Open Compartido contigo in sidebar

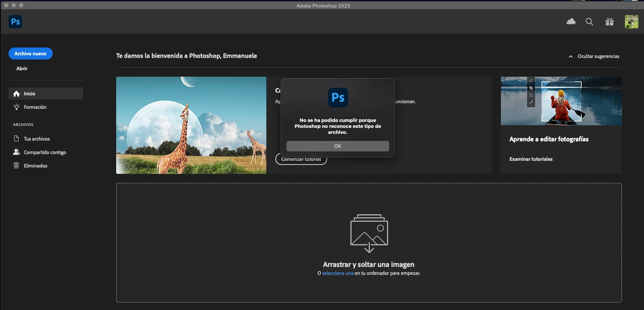46,152
